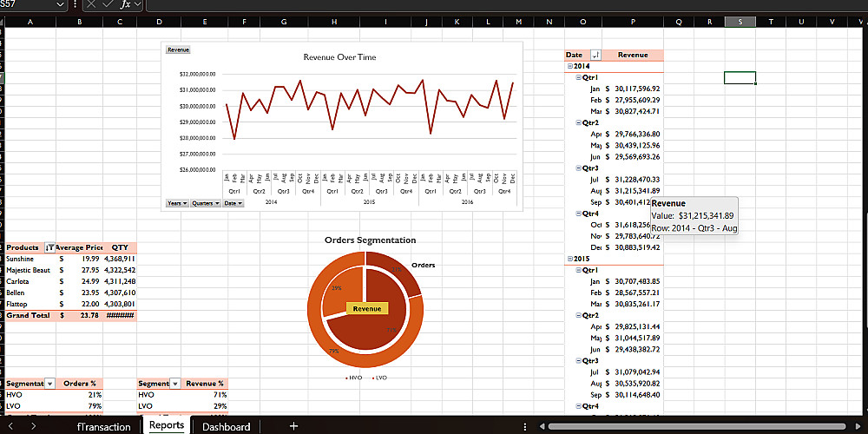Click the formula bar confirm checkmark icon
The height and width of the screenshot is (434, 868).
click(x=107, y=3)
